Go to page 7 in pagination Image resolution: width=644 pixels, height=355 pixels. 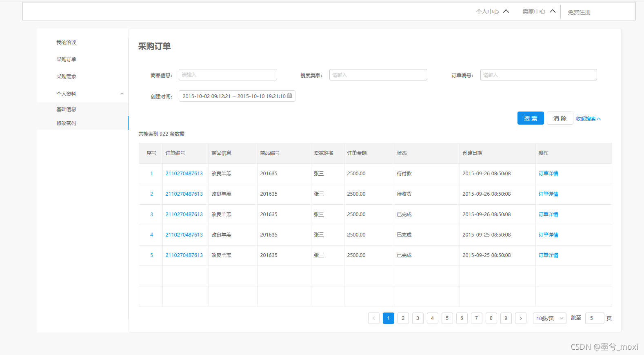tap(477, 318)
